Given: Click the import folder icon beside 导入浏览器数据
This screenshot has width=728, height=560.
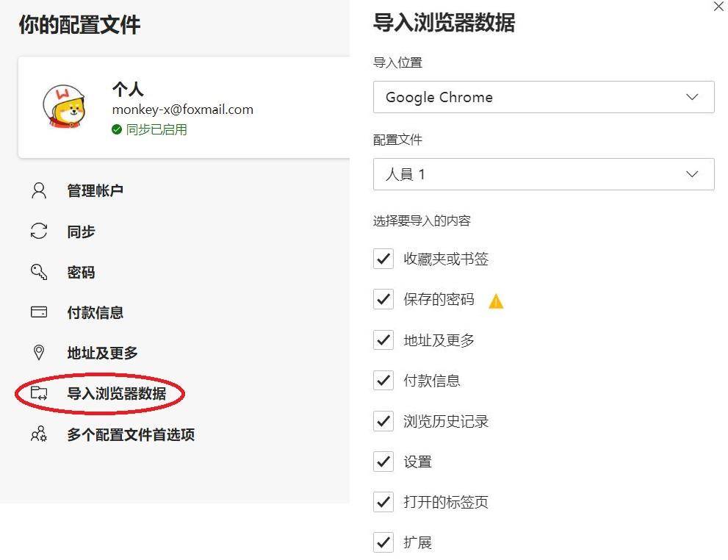Looking at the screenshot, I should tap(38, 393).
